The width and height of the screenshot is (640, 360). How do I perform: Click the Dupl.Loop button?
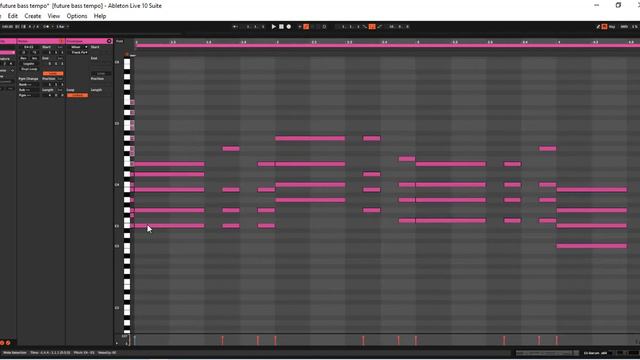point(29,69)
